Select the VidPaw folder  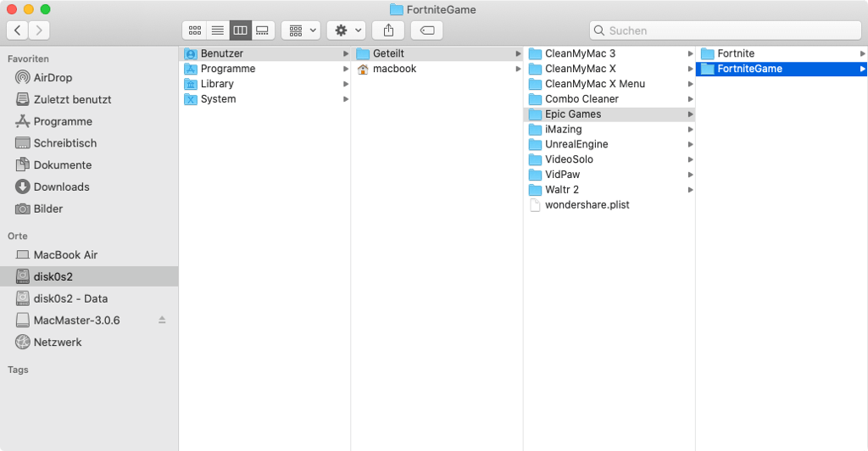pos(610,175)
